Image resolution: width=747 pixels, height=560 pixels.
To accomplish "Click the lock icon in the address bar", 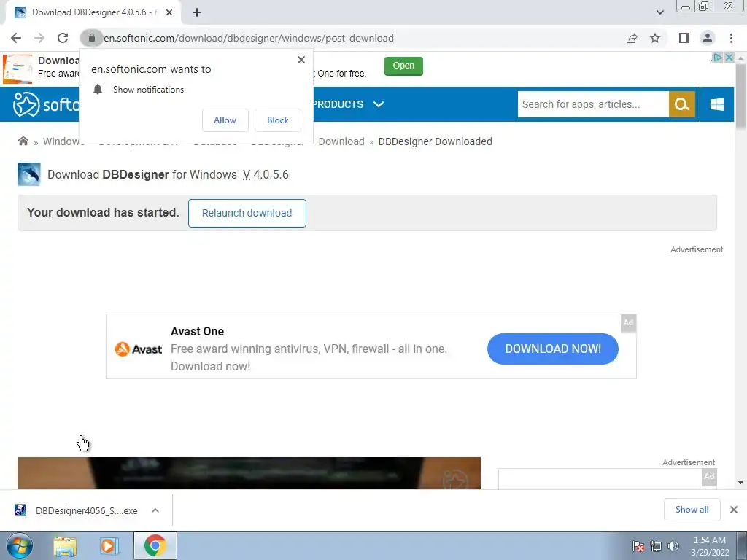I will (91, 38).
